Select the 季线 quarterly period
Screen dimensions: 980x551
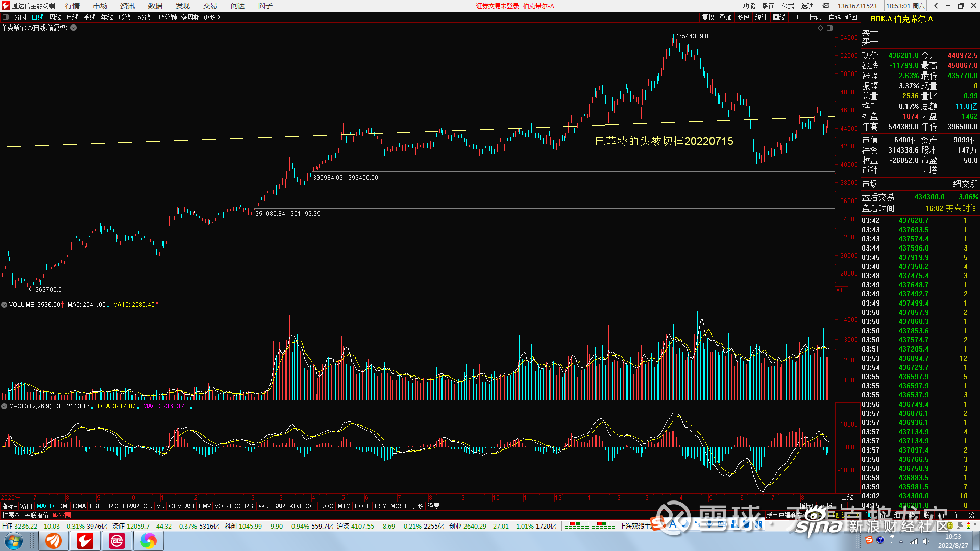[90, 17]
